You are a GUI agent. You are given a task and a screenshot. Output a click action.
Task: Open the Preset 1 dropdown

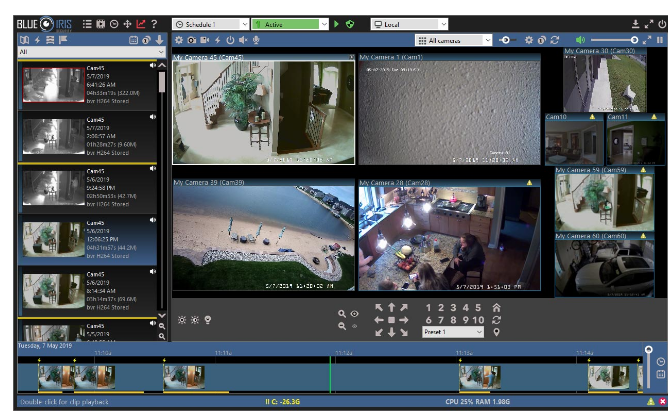pyautogui.click(x=454, y=332)
